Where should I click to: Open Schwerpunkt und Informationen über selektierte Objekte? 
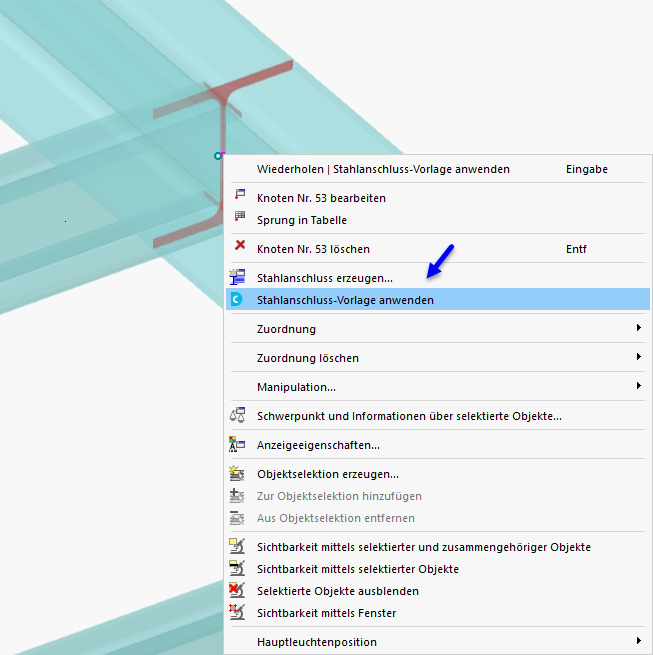pyautogui.click(x=438, y=416)
